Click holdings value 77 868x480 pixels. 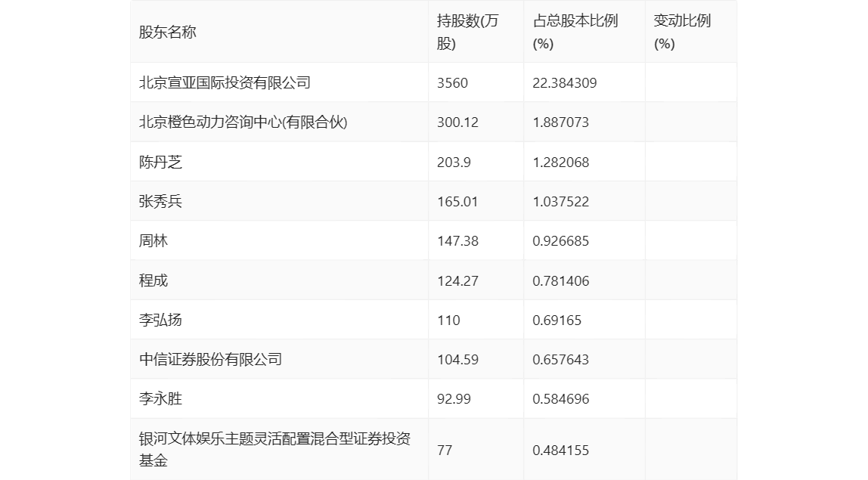click(445, 450)
